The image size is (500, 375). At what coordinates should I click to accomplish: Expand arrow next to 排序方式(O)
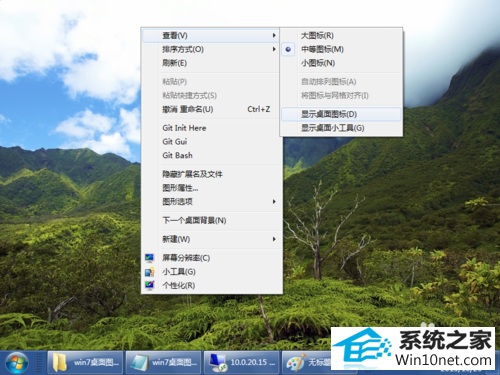[274, 49]
